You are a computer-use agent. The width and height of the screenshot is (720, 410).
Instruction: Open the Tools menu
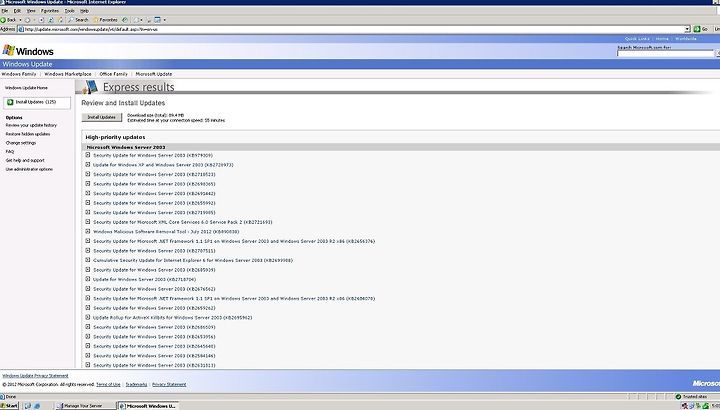tap(69, 11)
